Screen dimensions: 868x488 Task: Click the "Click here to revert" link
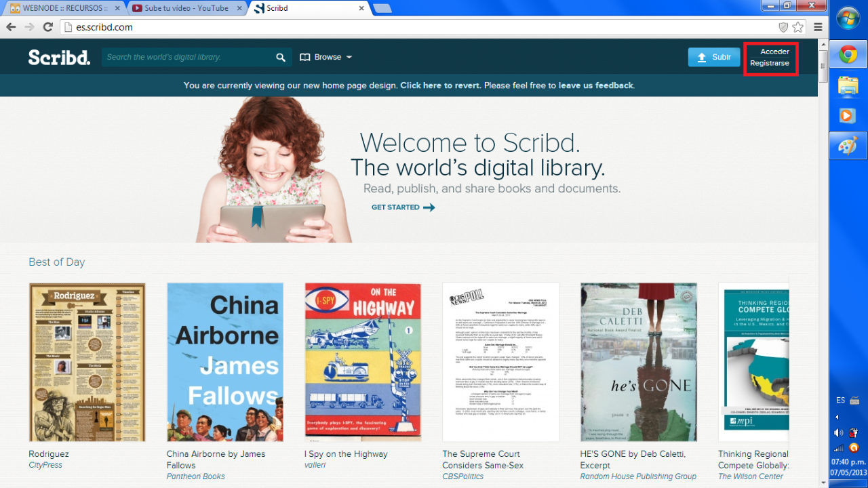(441, 85)
